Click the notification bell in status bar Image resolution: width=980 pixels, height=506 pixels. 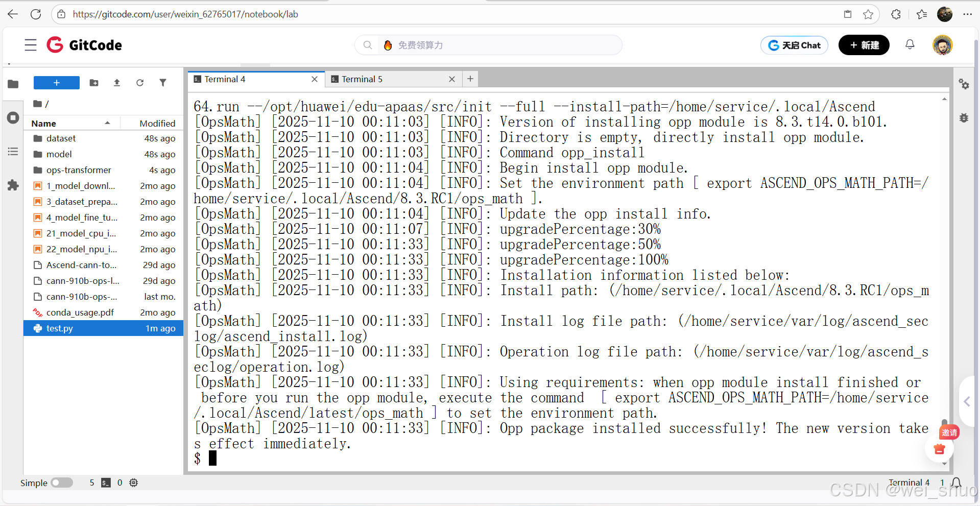coord(957,483)
